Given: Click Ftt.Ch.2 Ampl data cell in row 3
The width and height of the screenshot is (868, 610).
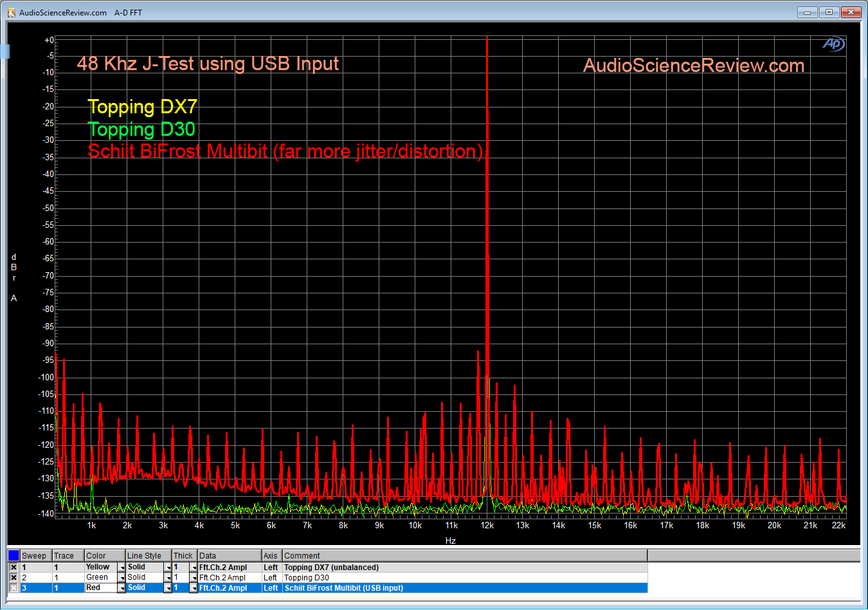Looking at the screenshot, I should (230, 588).
